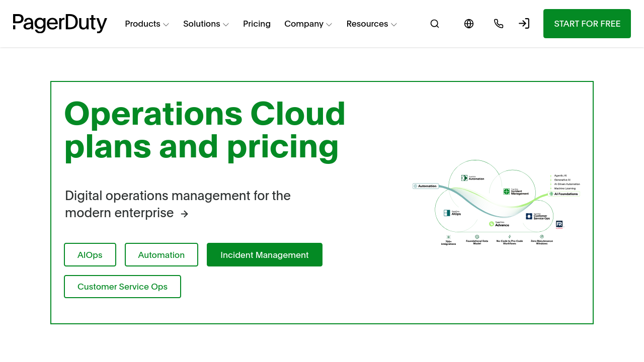Click the phone contact icon

(499, 24)
